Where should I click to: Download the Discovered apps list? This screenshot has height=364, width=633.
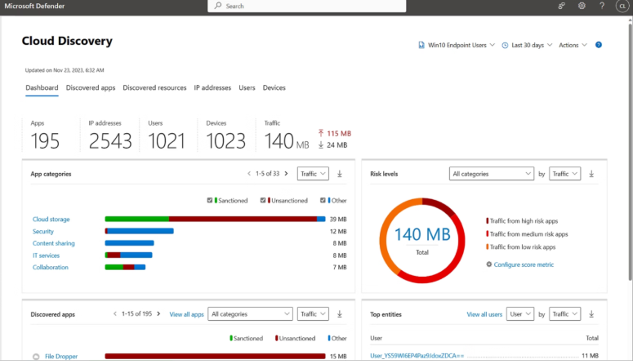340,314
